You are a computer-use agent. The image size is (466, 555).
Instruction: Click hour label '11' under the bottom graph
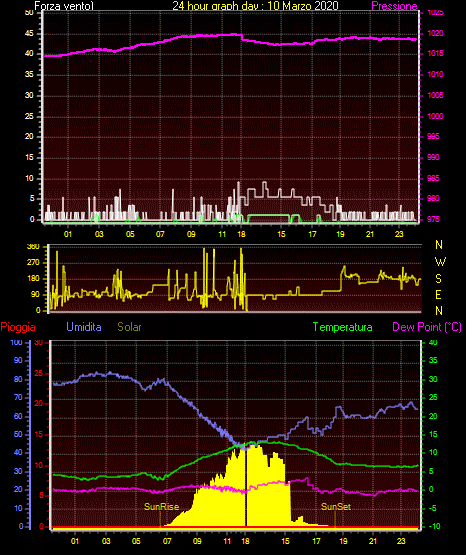228,541
